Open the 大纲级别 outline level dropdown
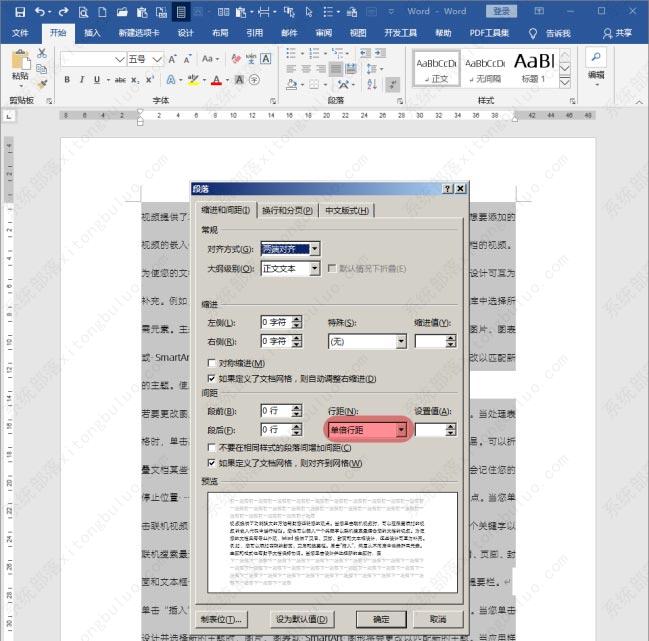Viewport: 649px width, 641px height. [x=315, y=269]
